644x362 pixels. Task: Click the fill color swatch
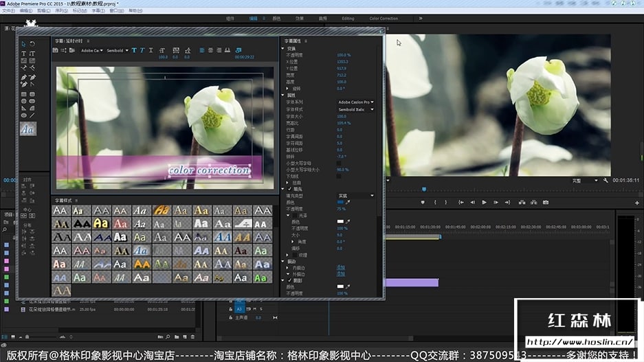(340, 203)
